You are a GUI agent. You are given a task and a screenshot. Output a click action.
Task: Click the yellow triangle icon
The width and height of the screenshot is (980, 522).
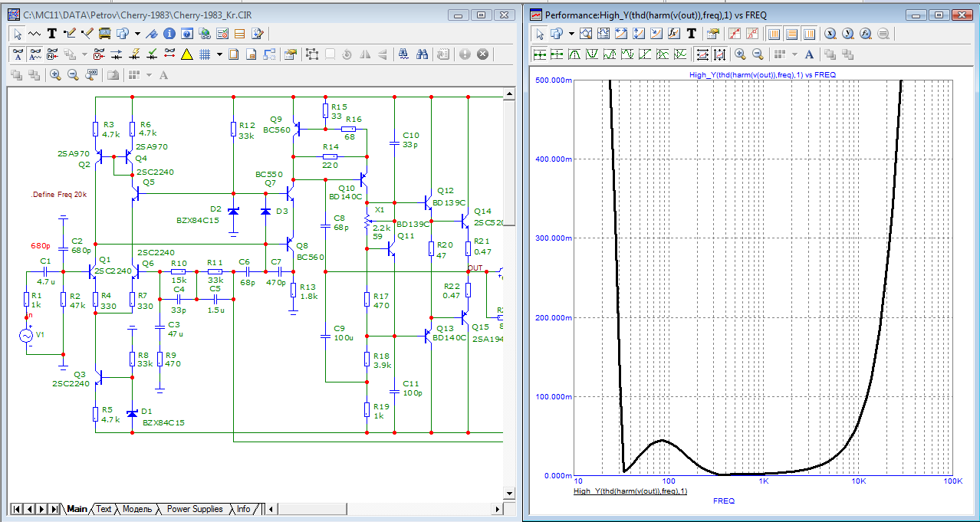pyautogui.click(x=186, y=54)
